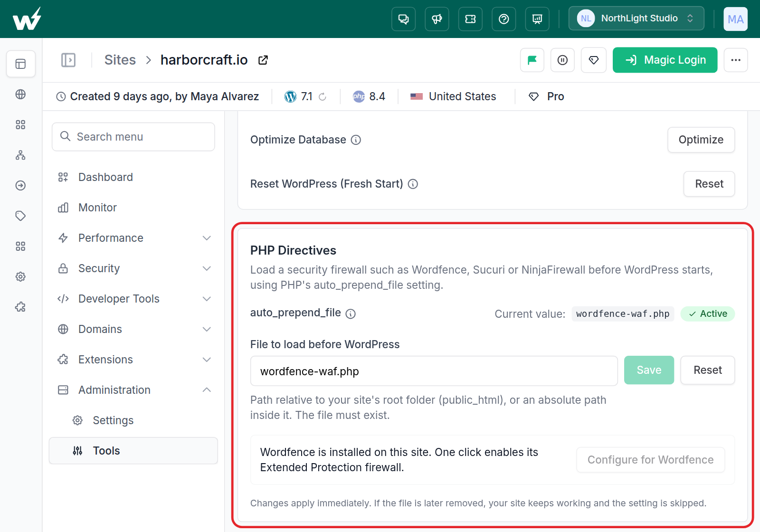Click the Optimize database button

click(701, 140)
